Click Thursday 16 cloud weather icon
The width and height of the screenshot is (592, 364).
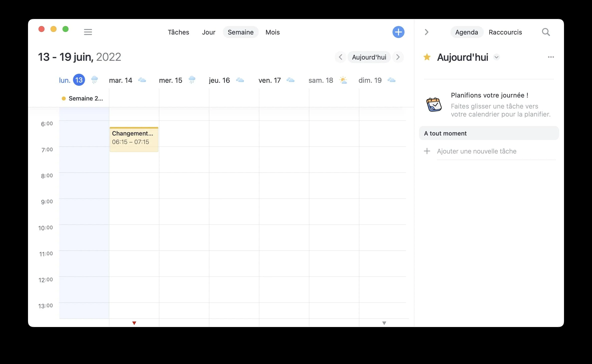tap(240, 80)
